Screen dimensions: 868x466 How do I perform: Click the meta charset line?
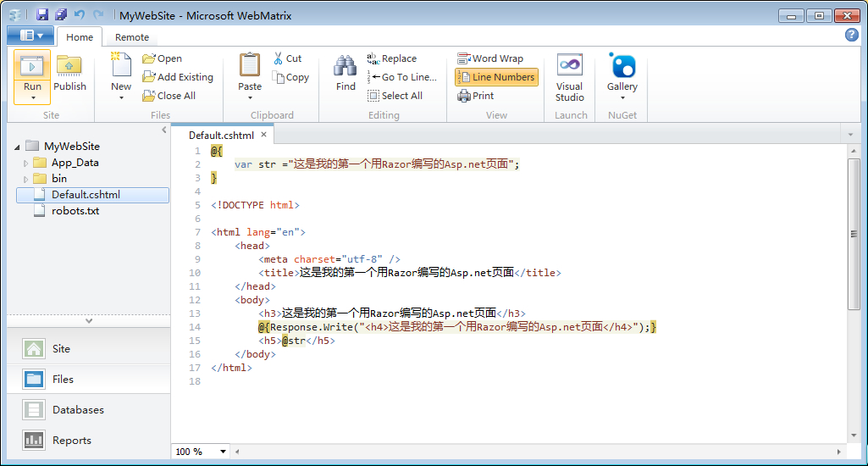[329, 259]
